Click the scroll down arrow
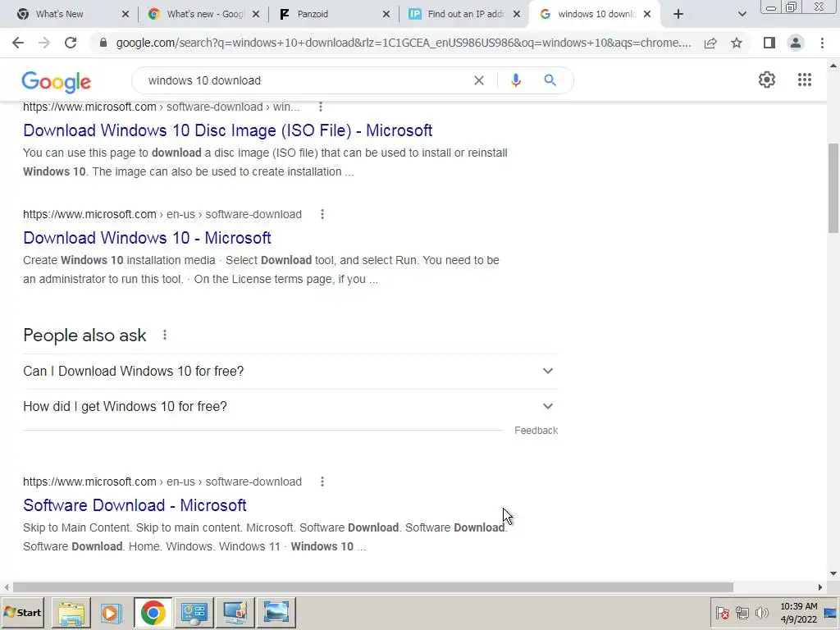The image size is (840, 630). point(833,573)
